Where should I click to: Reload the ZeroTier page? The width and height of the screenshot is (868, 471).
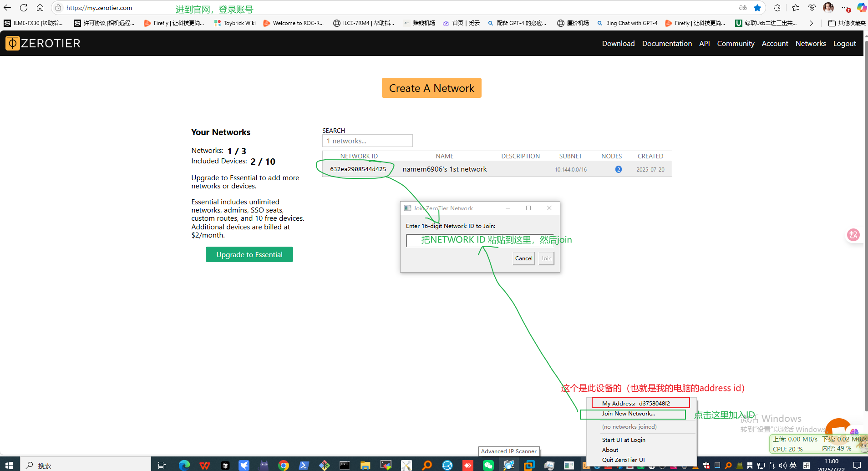pyautogui.click(x=24, y=8)
